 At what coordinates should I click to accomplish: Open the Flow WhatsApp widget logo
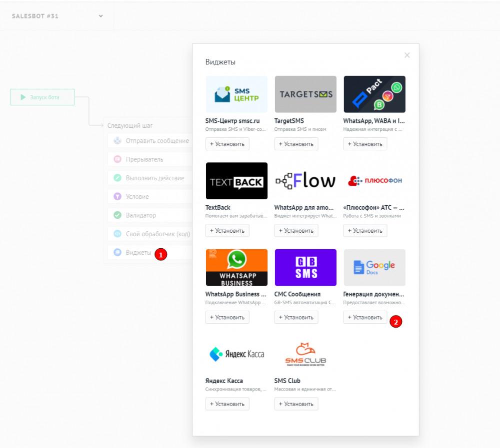(305, 181)
